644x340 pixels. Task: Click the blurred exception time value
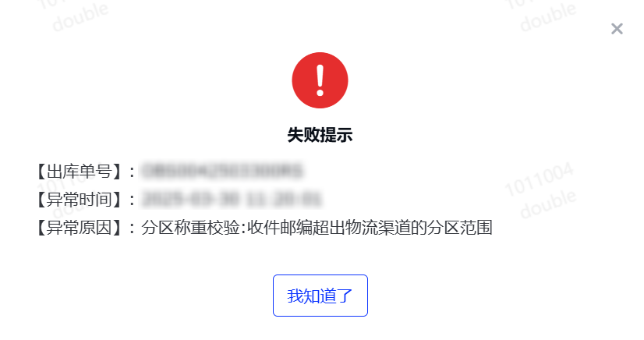tap(232, 199)
